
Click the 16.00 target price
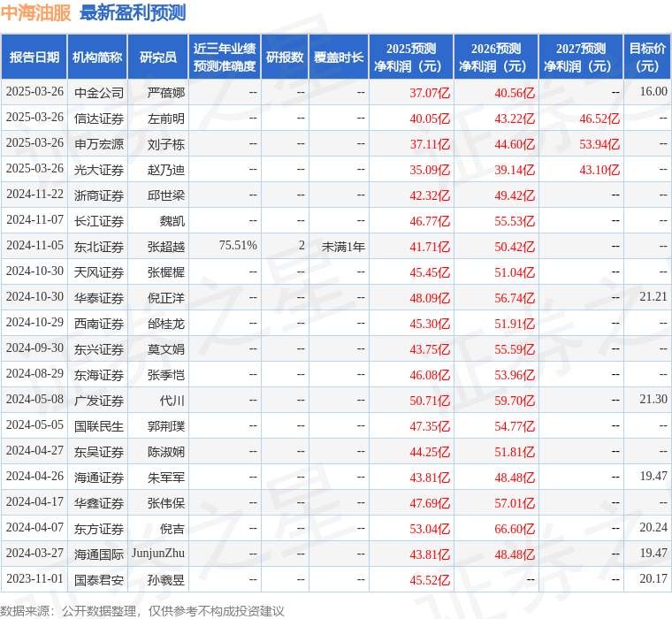point(653,92)
